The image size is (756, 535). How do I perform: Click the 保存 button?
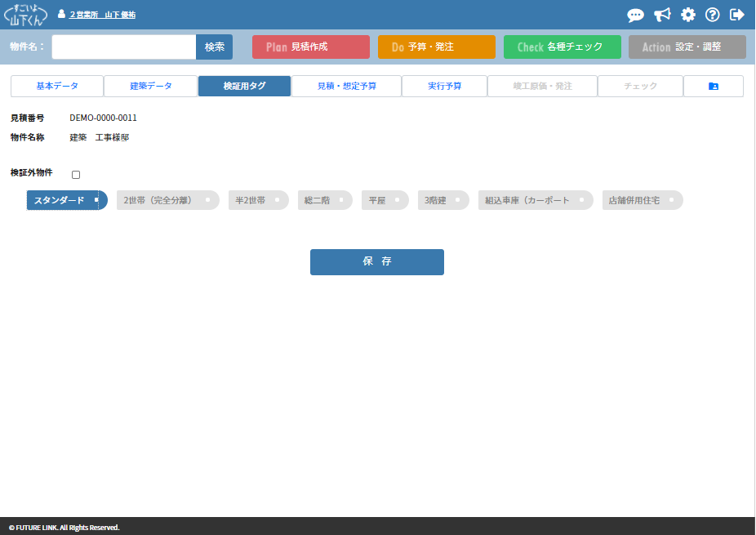(376, 261)
